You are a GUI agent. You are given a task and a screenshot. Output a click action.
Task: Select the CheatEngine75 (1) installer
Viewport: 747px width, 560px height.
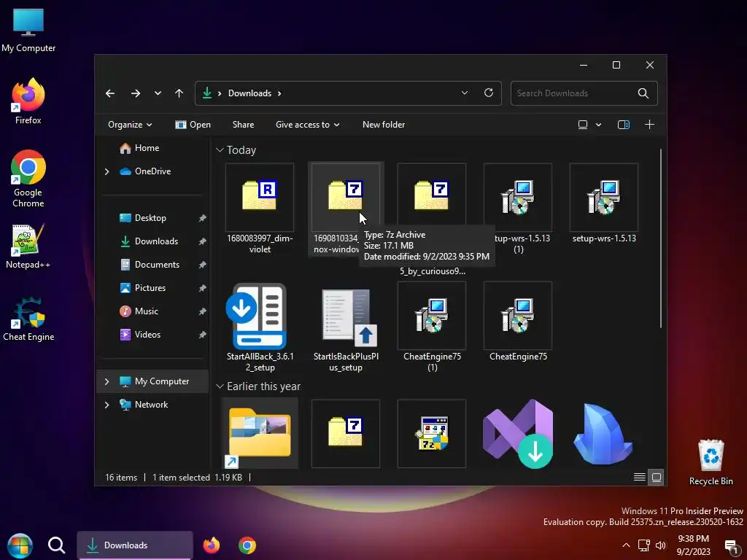432,327
